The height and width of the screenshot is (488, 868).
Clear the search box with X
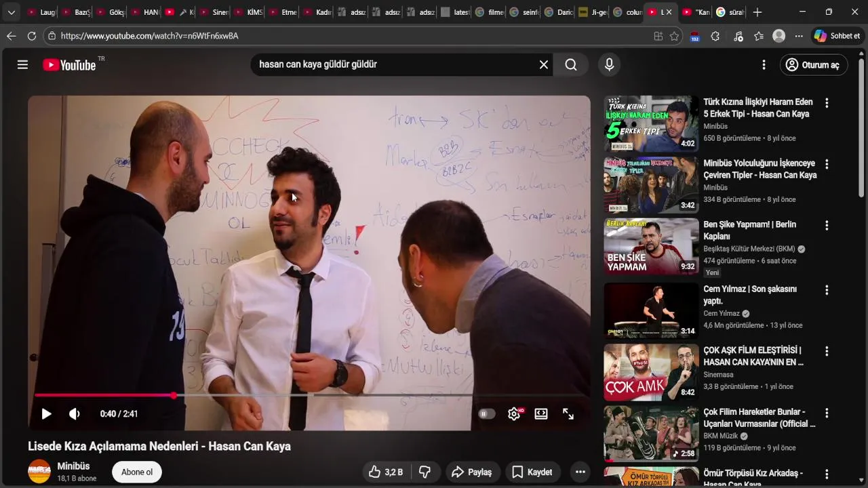(543, 64)
